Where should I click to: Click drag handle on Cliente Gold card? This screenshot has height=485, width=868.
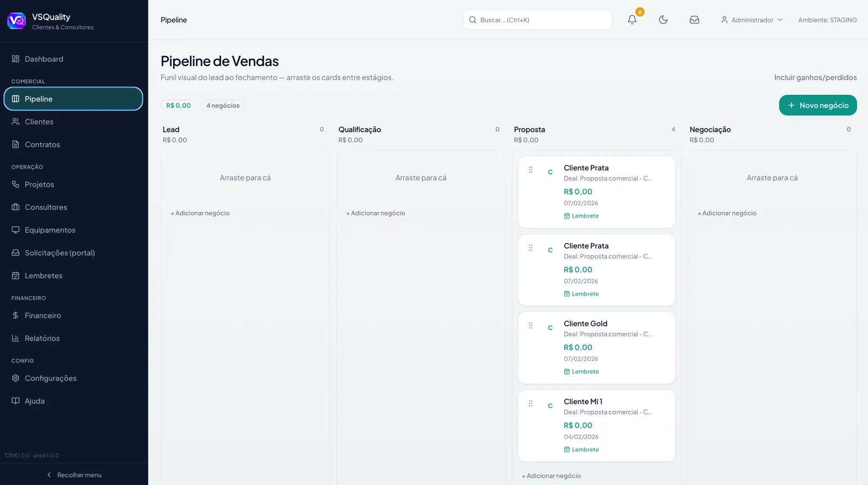tap(531, 326)
